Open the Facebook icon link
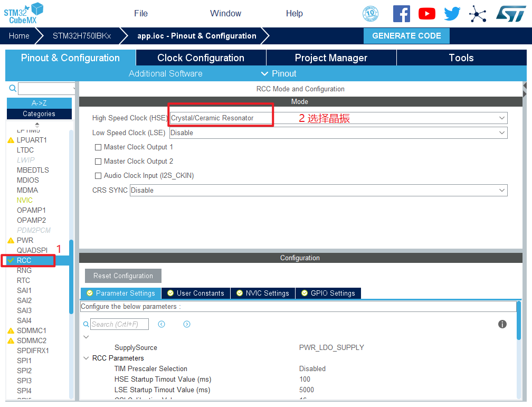 401,14
